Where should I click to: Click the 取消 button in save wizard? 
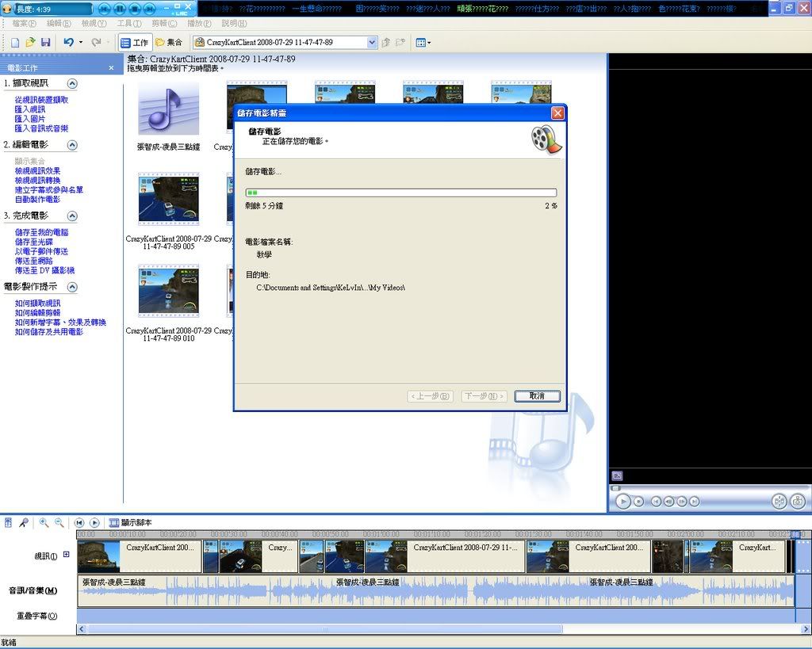(x=537, y=396)
